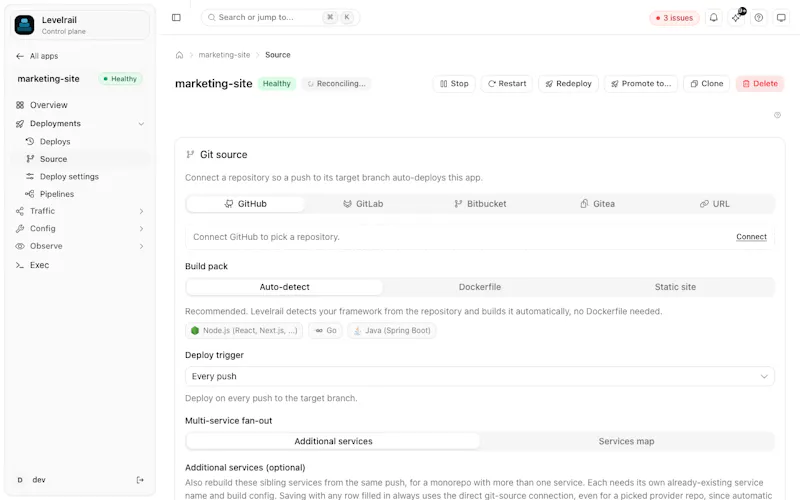Click the Connect GitHub link
The image size is (800, 500).
pyautogui.click(x=751, y=237)
